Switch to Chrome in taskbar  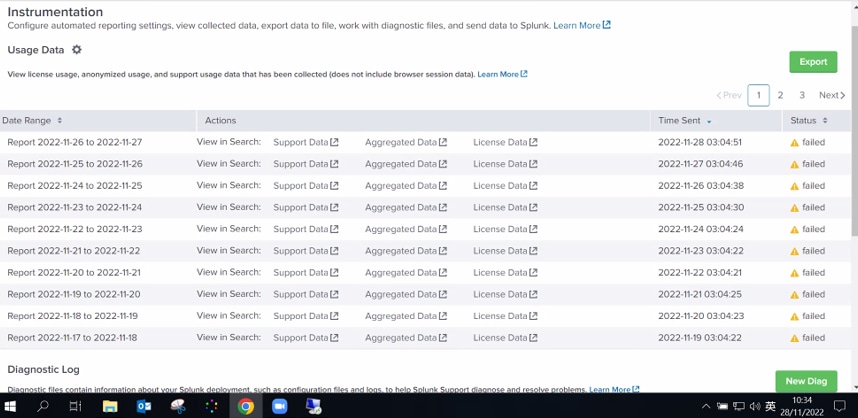click(246, 406)
